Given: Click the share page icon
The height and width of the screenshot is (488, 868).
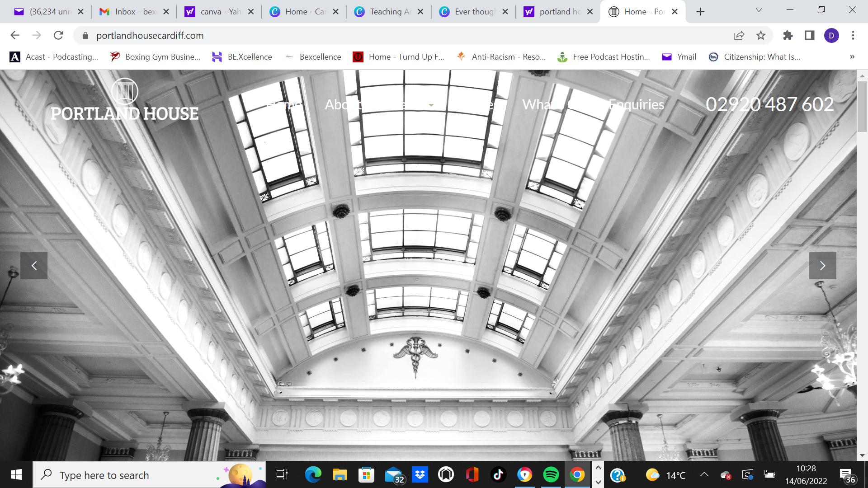Looking at the screenshot, I should pos(739,35).
